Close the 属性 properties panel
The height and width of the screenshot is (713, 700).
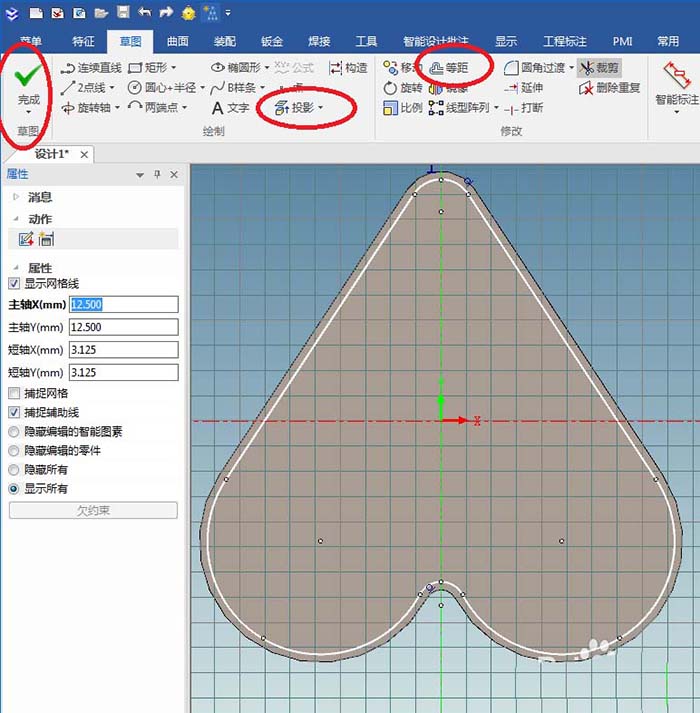point(174,174)
